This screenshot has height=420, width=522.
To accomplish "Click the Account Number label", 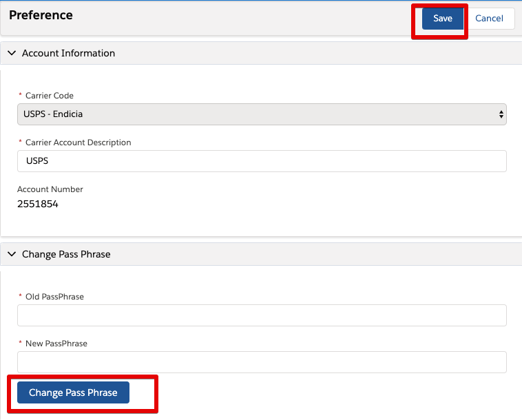I will click(50, 189).
